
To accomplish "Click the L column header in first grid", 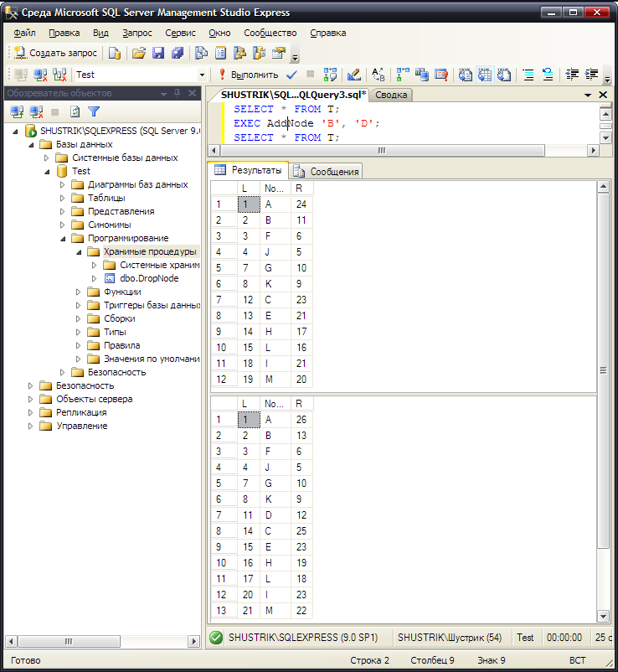I will pos(249,189).
